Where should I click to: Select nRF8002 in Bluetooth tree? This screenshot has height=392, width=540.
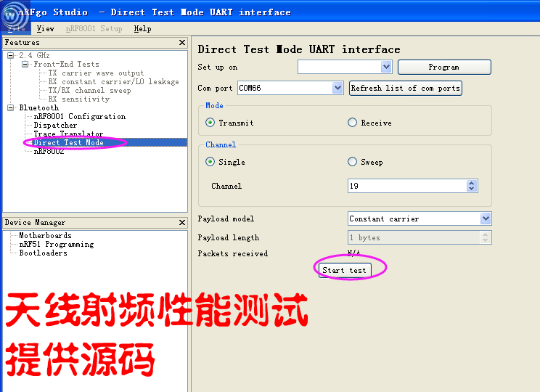(49, 151)
